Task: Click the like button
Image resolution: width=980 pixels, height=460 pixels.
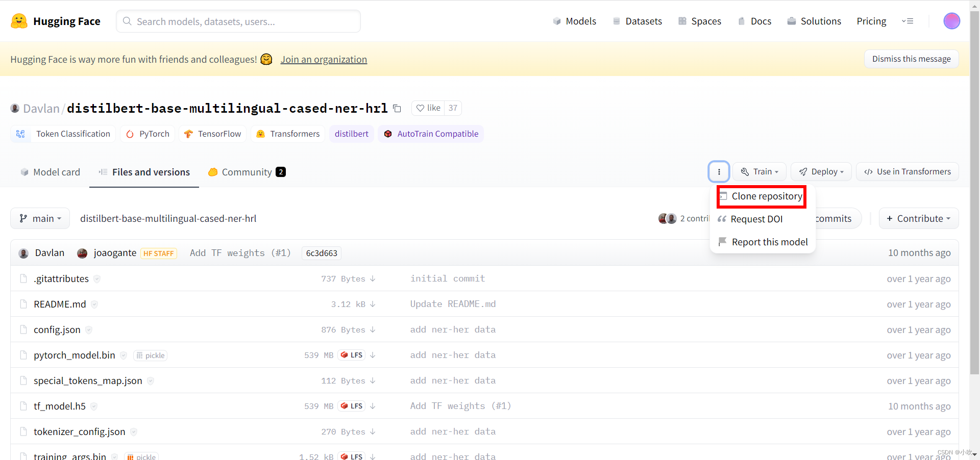Action: 428,108
